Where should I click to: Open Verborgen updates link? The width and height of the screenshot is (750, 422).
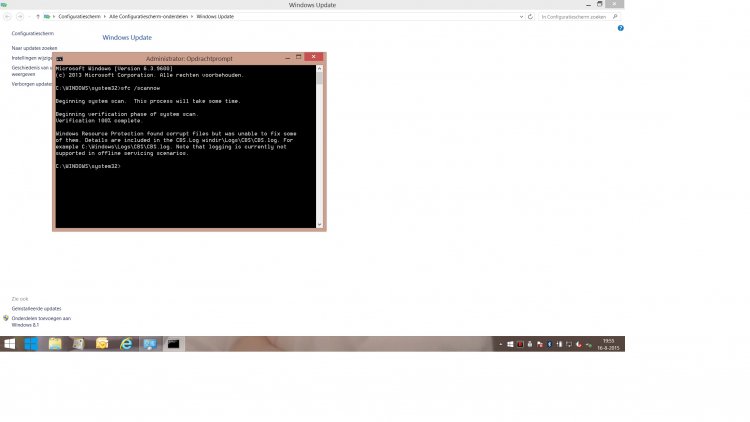(32, 84)
